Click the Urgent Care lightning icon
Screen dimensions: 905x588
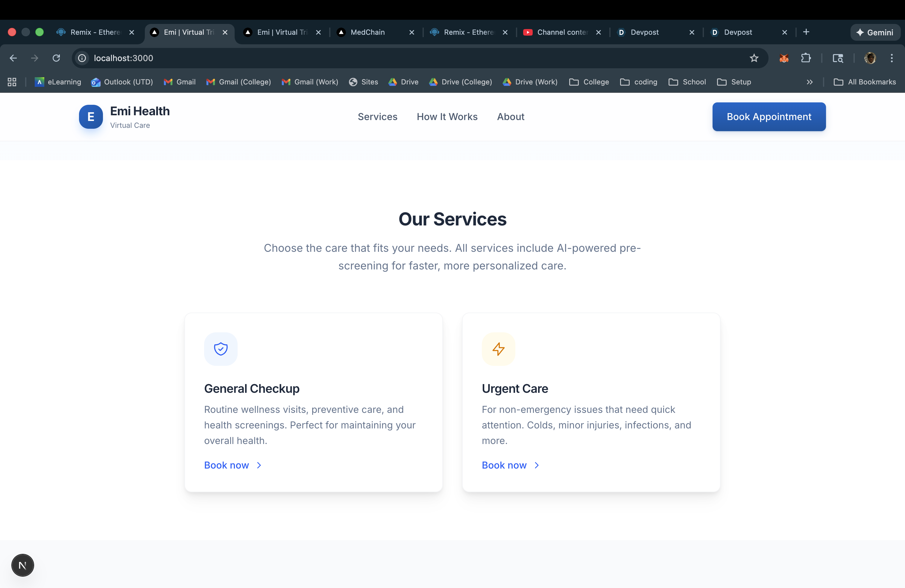coord(498,349)
